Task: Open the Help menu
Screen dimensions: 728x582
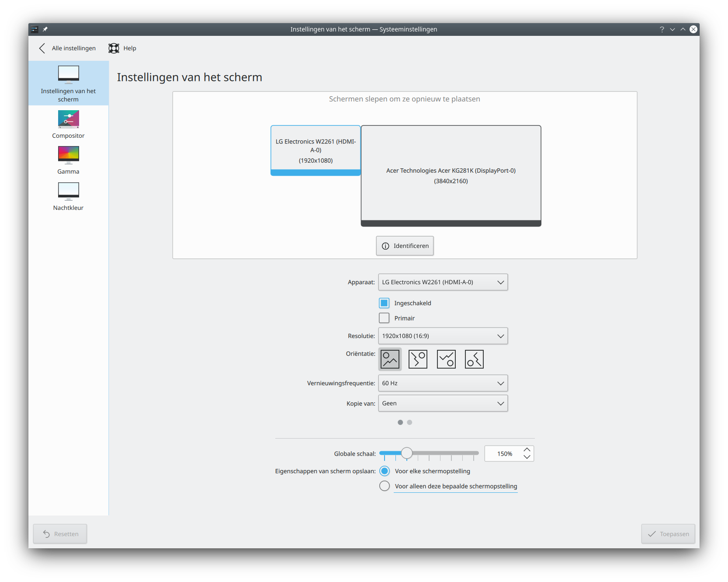Action: click(123, 48)
